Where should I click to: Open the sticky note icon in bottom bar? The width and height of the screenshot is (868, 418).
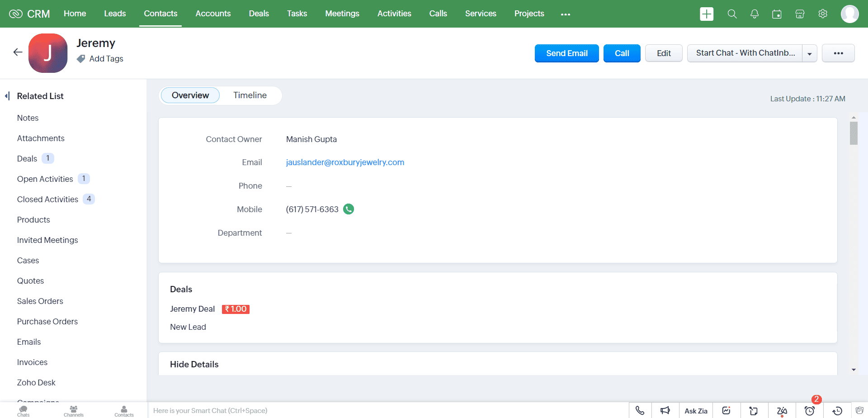754,411
